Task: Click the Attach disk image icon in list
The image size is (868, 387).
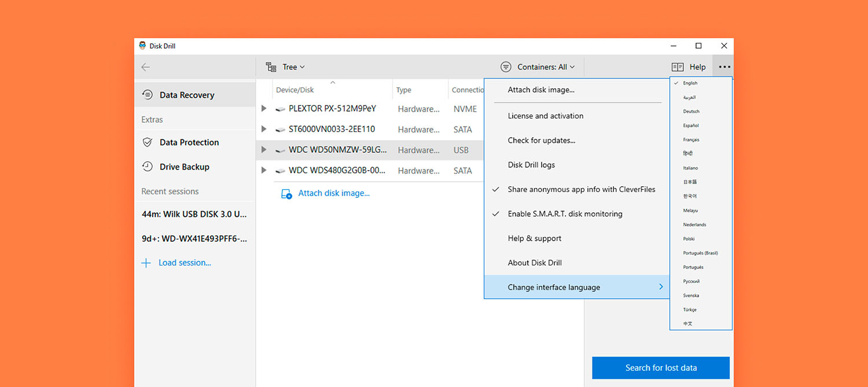Action: coord(286,194)
